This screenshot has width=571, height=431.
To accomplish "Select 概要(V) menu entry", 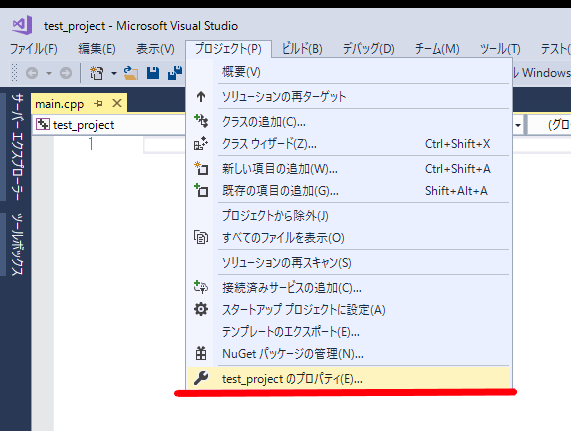I will pos(349,72).
